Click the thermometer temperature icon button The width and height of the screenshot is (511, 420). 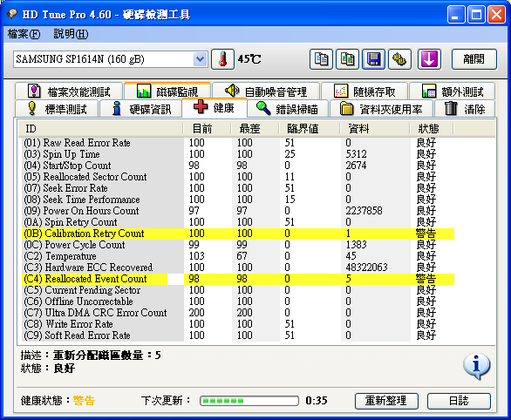[222, 59]
